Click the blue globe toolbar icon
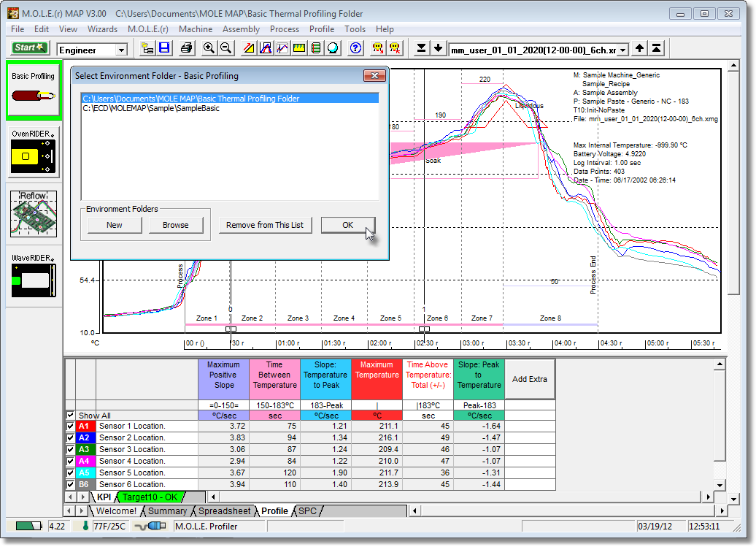 333,48
